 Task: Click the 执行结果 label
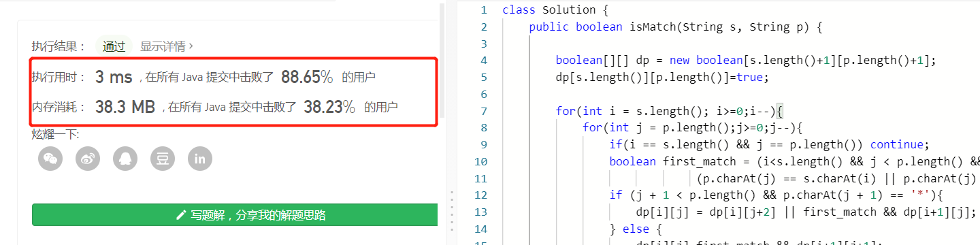pyautogui.click(x=59, y=46)
